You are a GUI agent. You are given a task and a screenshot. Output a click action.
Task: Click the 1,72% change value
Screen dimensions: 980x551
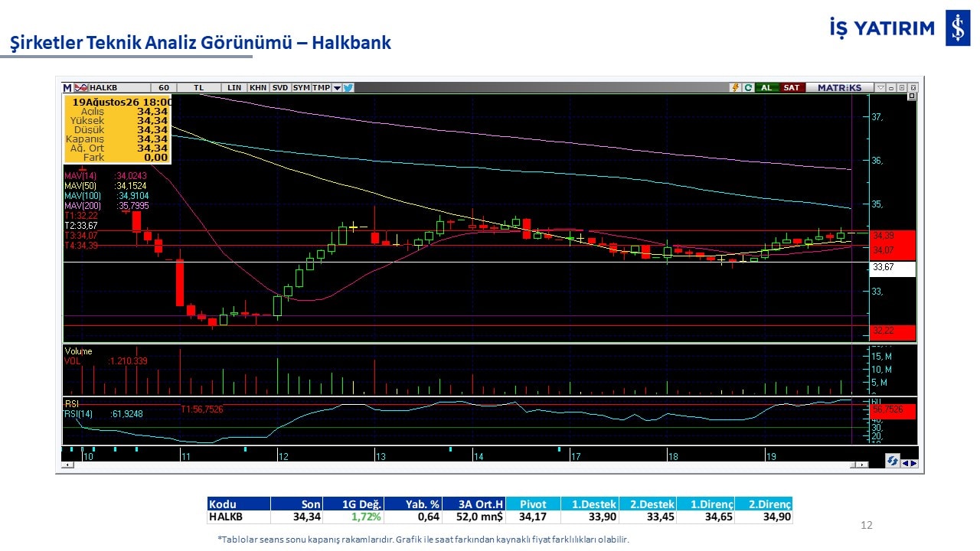366,517
